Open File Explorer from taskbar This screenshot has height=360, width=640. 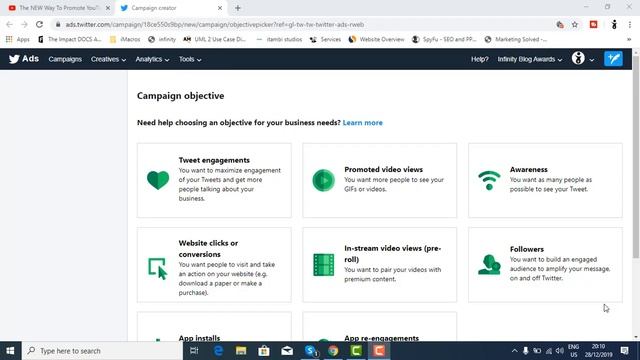tap(241, 351)
